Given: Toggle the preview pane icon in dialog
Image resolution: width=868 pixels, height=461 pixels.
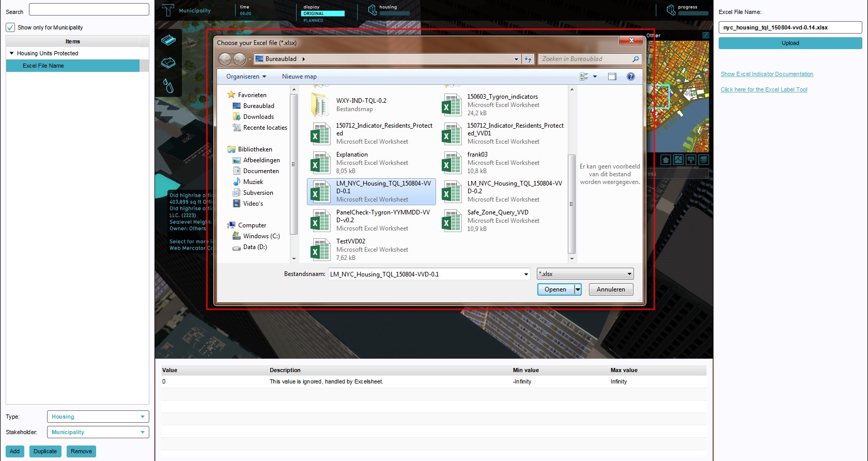Looking at the screenshot, I should point(612,76).
